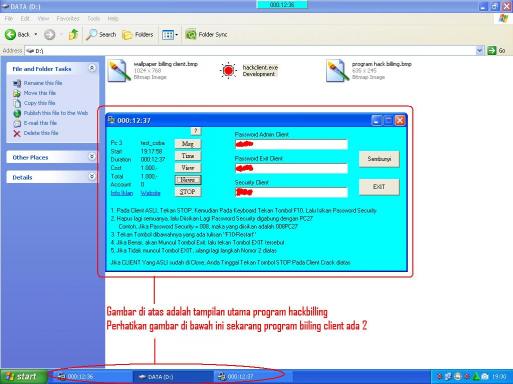Screen dimensions: 513x384
Task: Select hackclient.exe red icon
Action: click(x=228, y=70)
